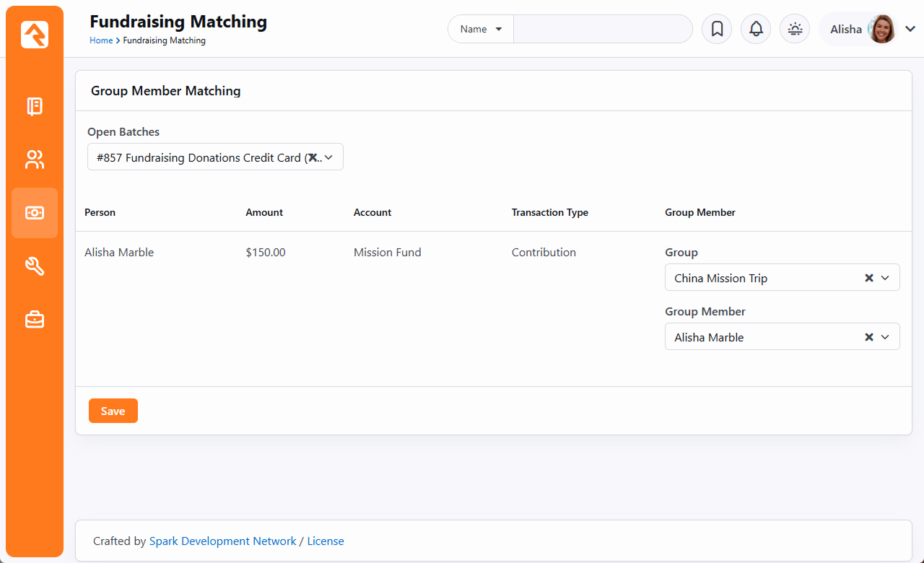
Task: Go to Home breadcrumb link
Action: pyautogui.click(x=100, y=40)
